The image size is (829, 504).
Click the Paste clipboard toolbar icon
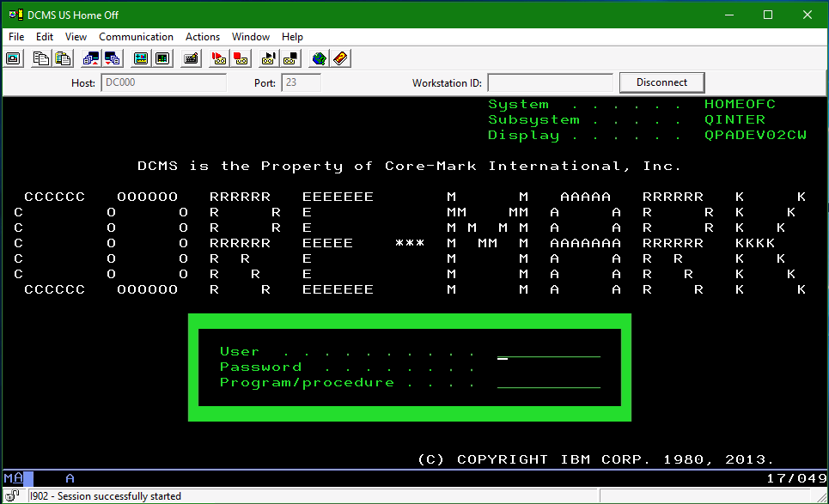coord(63,58)
